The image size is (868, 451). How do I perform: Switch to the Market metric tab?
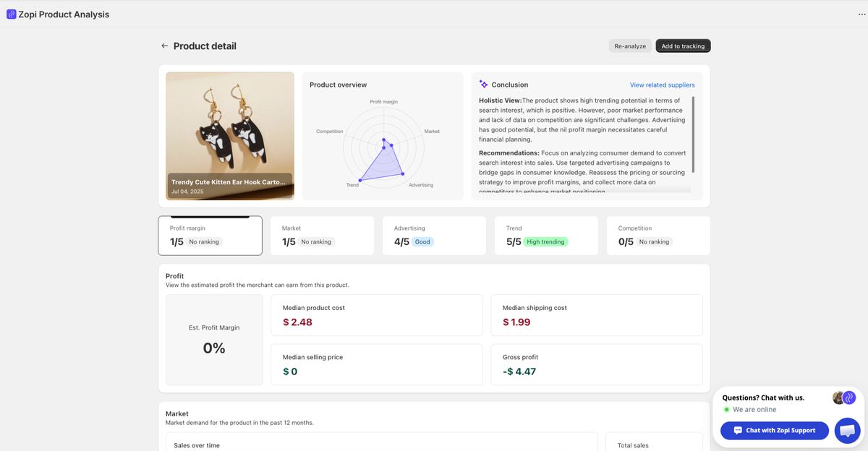pyautogui.click(x=322, y=235)
